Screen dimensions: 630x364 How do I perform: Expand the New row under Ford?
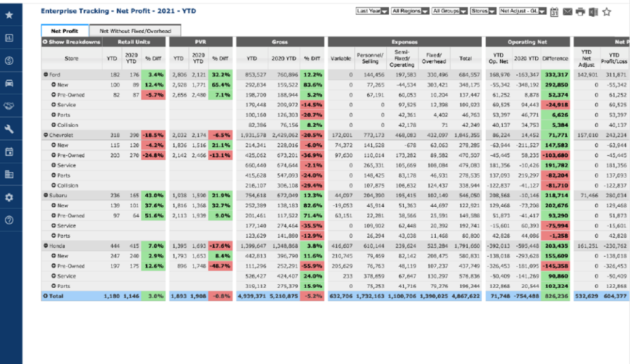[54, 85]
